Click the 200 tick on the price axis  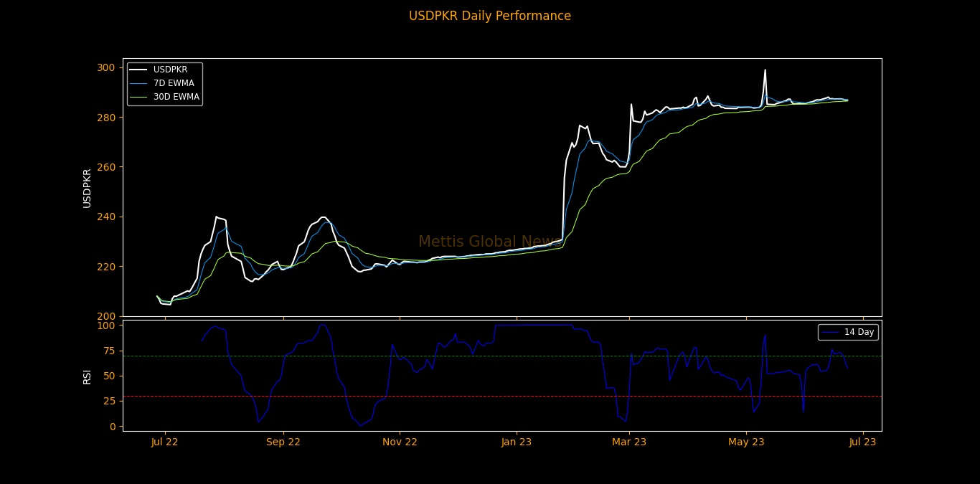[106, 316]
